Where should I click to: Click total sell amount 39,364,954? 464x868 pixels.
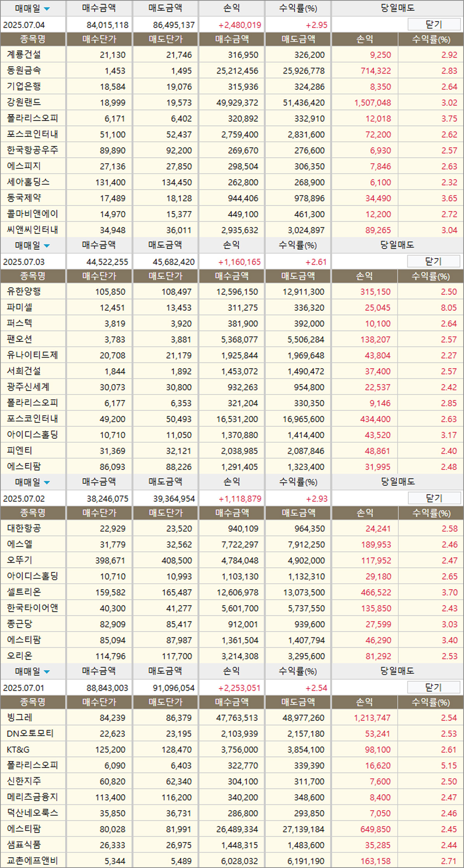click(x=174, y=499)
